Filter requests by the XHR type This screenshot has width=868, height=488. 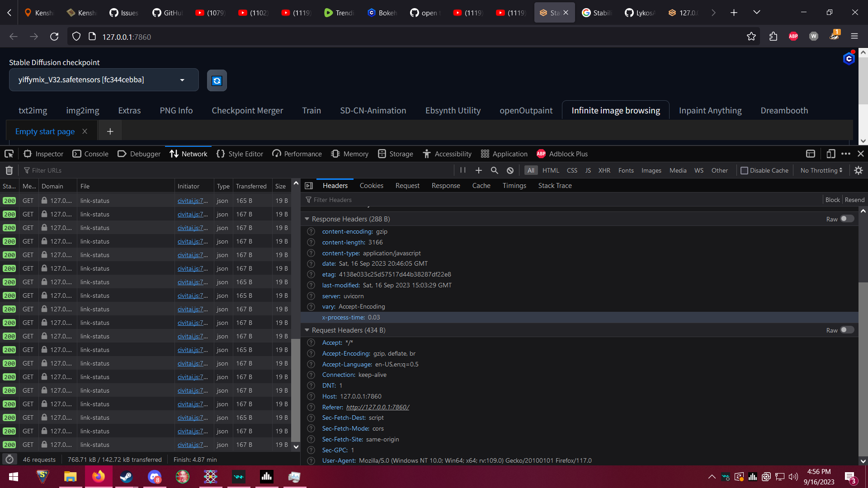coord(604,170)
